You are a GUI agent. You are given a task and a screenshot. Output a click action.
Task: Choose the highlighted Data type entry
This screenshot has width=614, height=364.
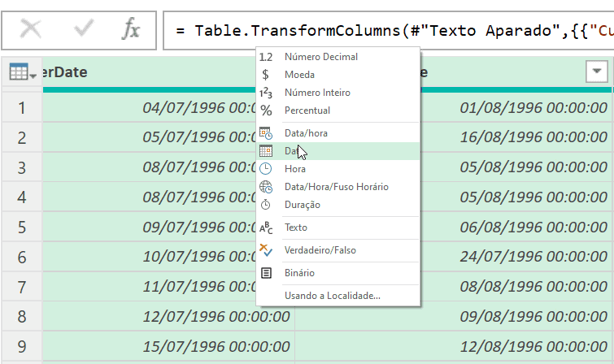[338, 151]
